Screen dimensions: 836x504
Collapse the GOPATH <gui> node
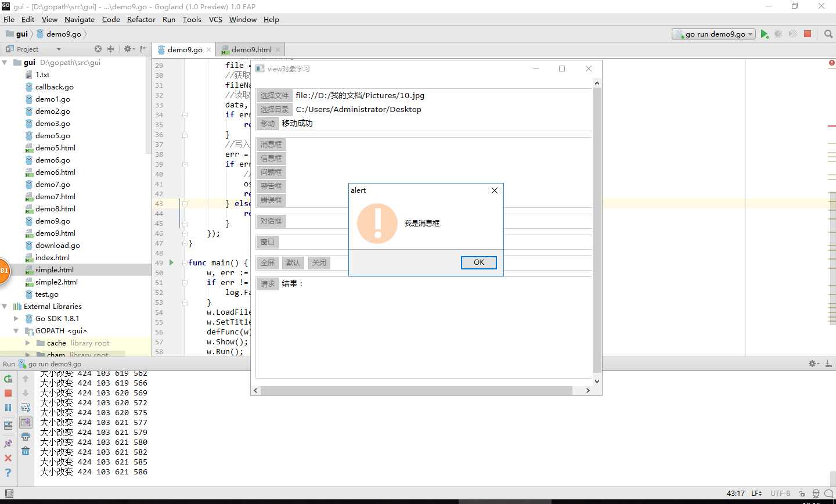[x=16, y=330]
